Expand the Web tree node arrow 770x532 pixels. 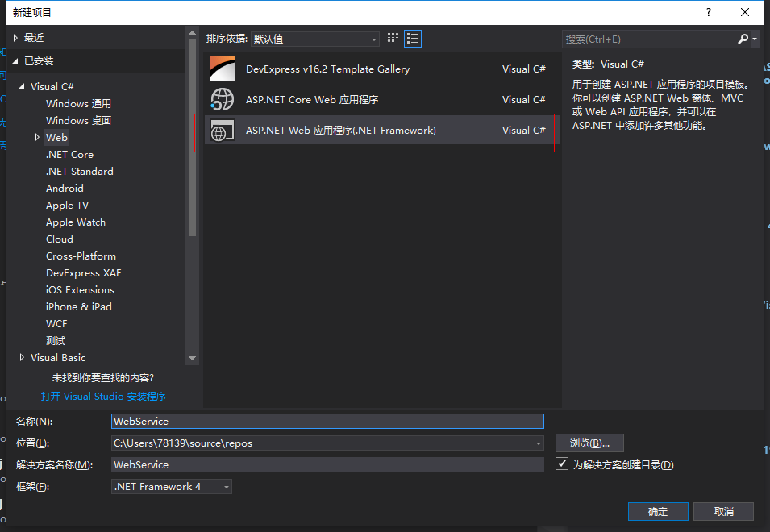point(37,137)
